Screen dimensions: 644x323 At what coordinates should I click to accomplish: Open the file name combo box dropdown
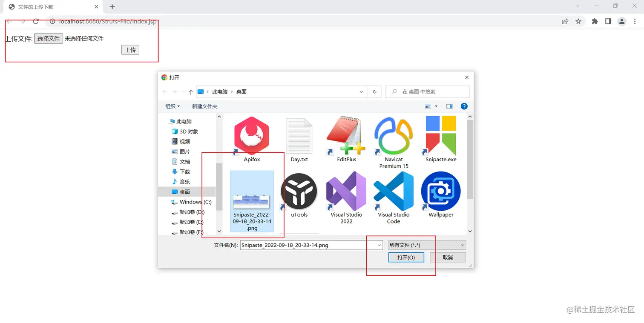tap(379, 245)
